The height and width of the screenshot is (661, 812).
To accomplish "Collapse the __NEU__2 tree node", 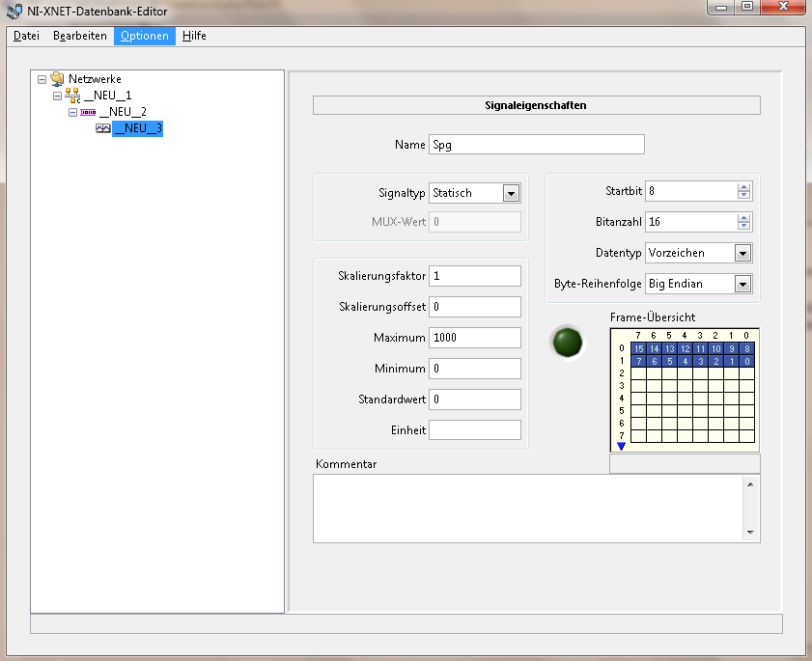I will tap(73, 112).
